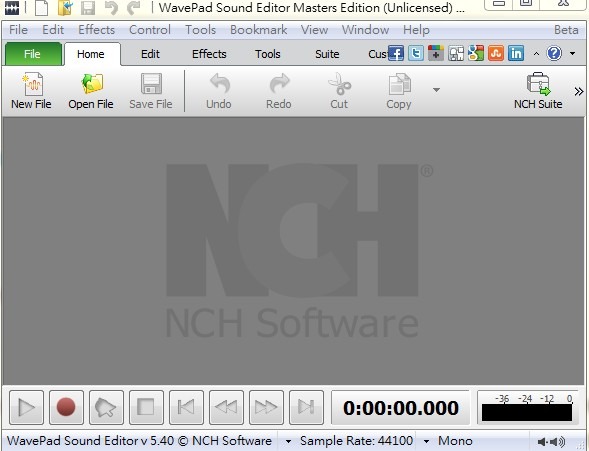589x451 pixels.
Task: Click the Fast Forward button
Action: coord(266,407)
